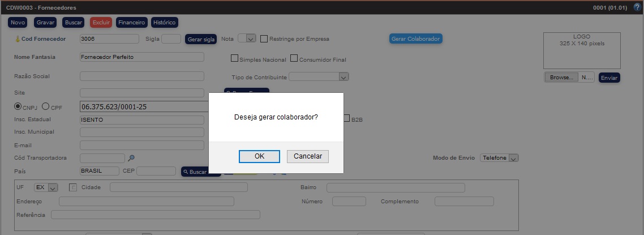Tick the Simples Nacional checkbox
This screenshot has width=644, height=235.
click(234, 58)
